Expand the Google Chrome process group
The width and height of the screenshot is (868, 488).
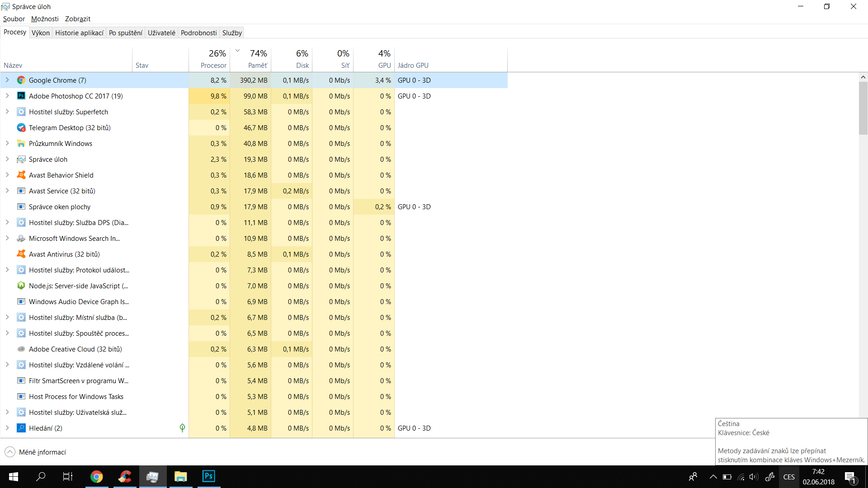click(x=7, y=80)
